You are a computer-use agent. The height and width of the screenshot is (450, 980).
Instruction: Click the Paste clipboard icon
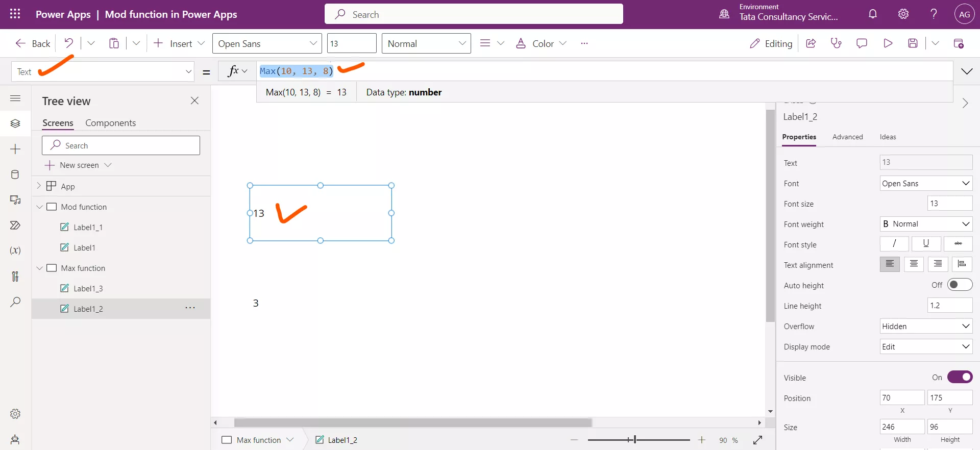pos(114,43)
